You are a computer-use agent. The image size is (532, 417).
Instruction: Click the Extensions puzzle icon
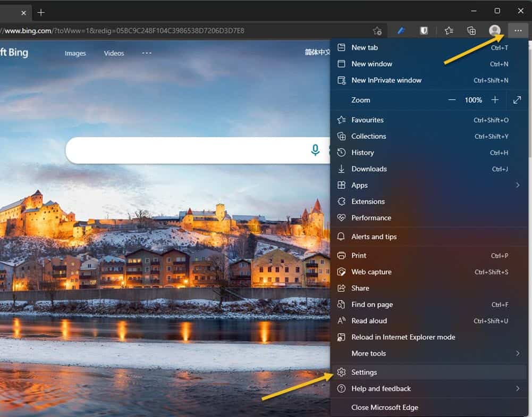point(341,202)
